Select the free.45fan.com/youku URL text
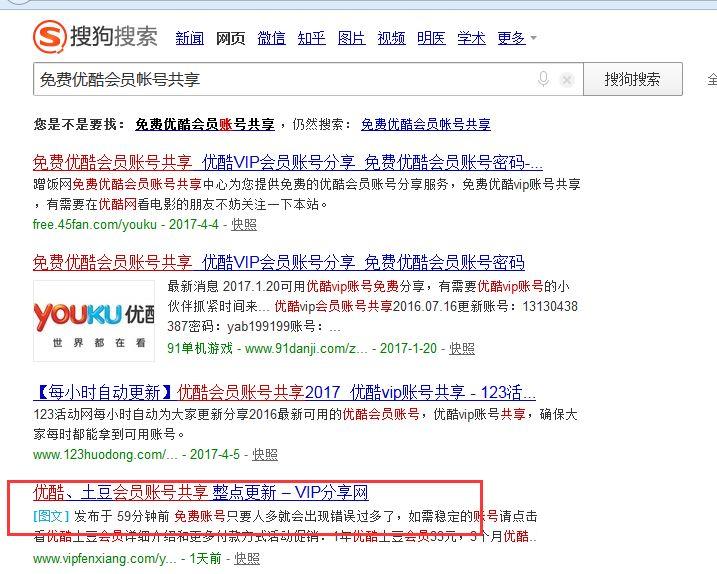This screenshot has height=574, width=717. [95, 225]
